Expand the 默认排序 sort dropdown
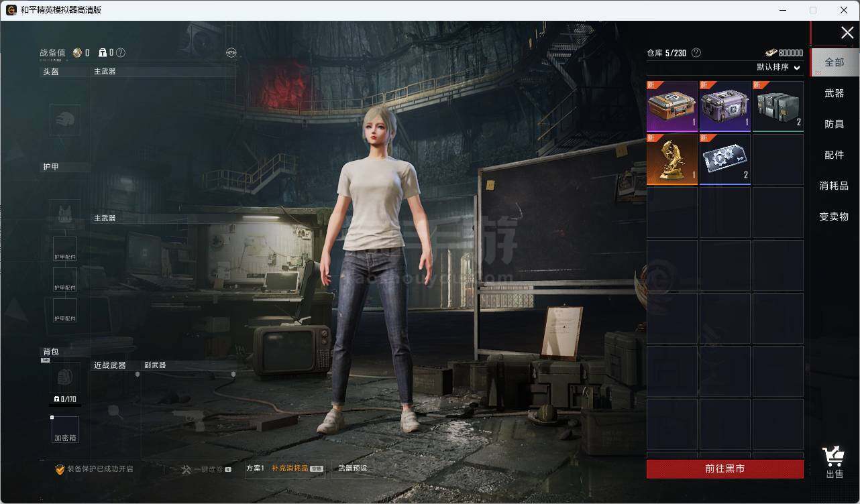 pos(779,68)
